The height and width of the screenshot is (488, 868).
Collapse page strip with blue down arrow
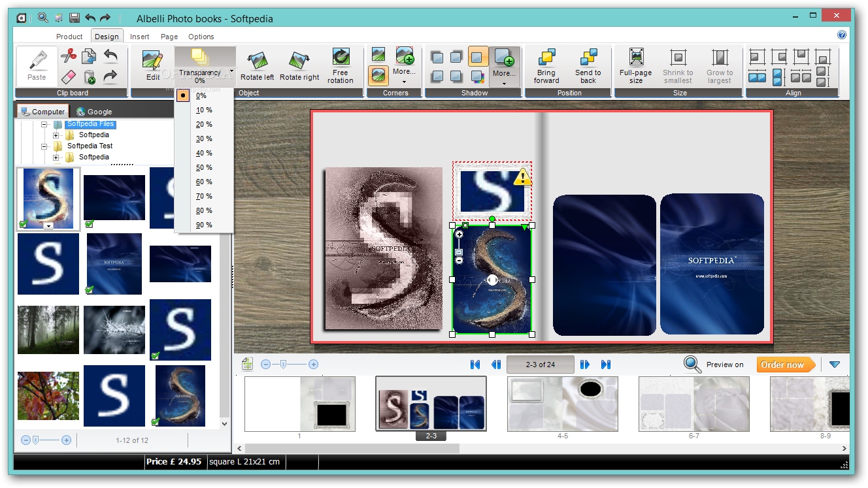pos(835,365)
